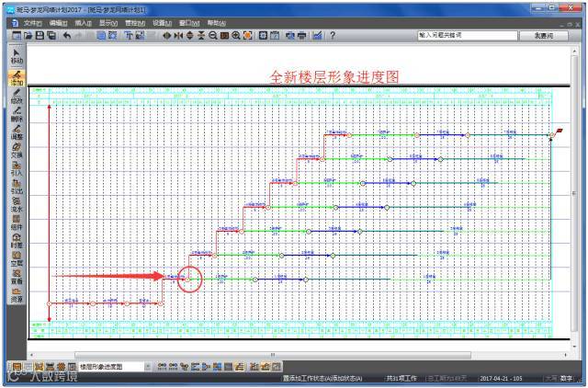
Task: Click the horizontal scrollbar thumb
Action: [x=273, y=355]
